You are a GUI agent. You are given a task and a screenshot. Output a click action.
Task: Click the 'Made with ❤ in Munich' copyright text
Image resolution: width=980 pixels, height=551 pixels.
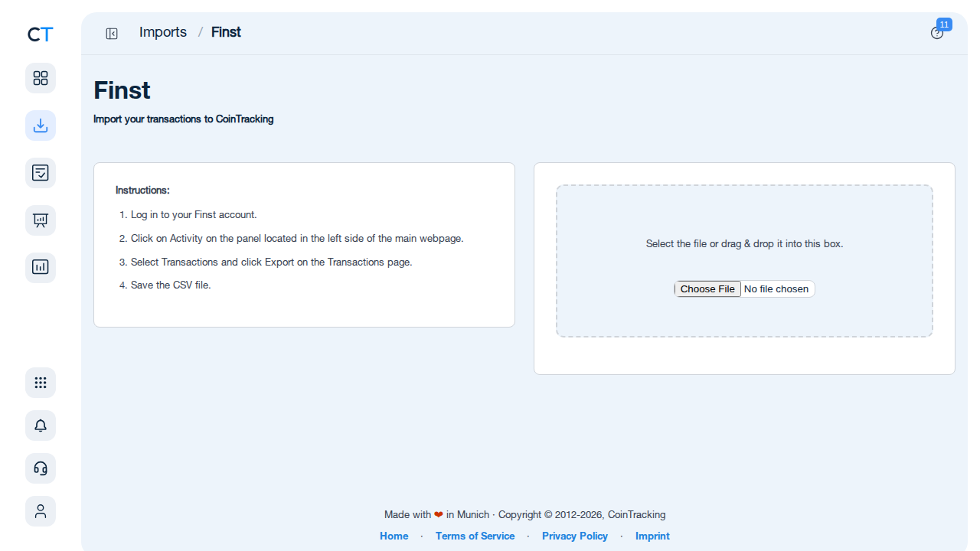coord(525,514)
